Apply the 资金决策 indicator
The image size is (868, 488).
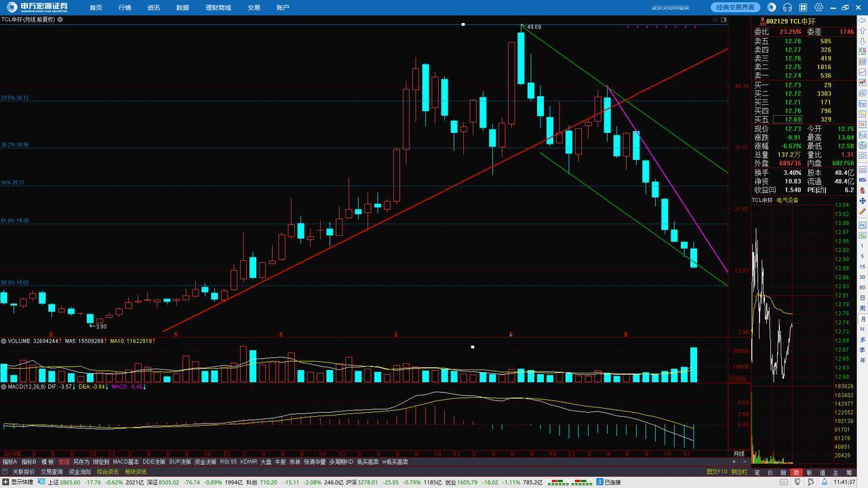tap(205, 462)
